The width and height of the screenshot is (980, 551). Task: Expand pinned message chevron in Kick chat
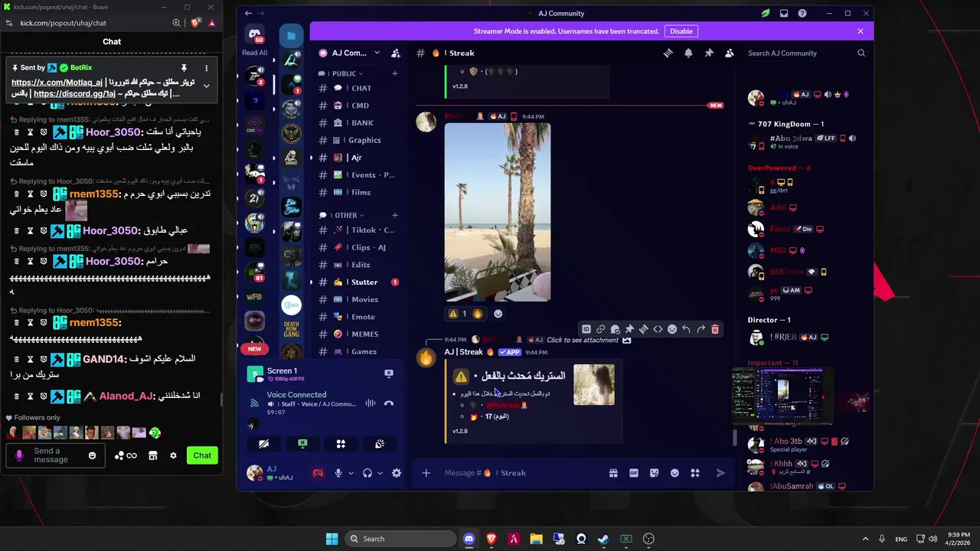[206, 86]
